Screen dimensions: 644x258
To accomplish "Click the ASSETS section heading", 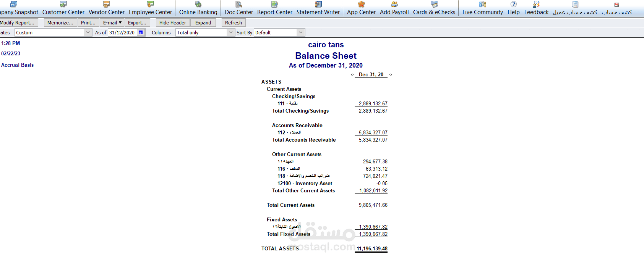I will (x=271, y=82).
